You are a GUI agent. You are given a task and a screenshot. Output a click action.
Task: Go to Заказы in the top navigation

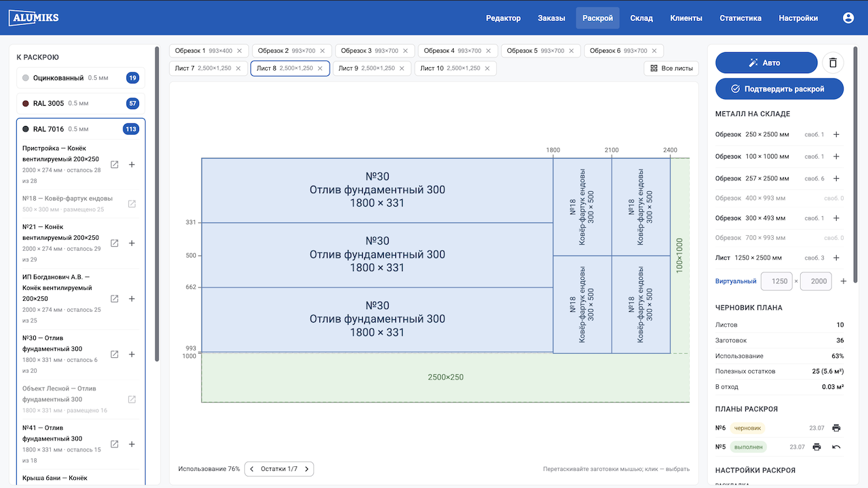(551, 18)
